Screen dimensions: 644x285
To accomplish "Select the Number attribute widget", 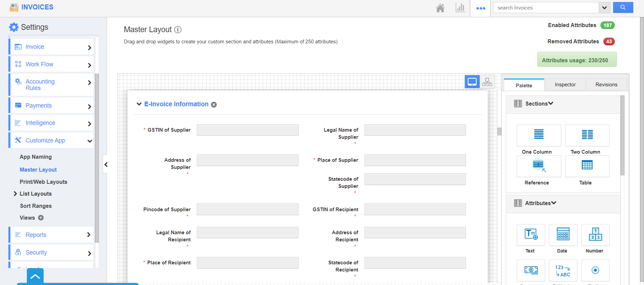I will click(x=595, y=235).
